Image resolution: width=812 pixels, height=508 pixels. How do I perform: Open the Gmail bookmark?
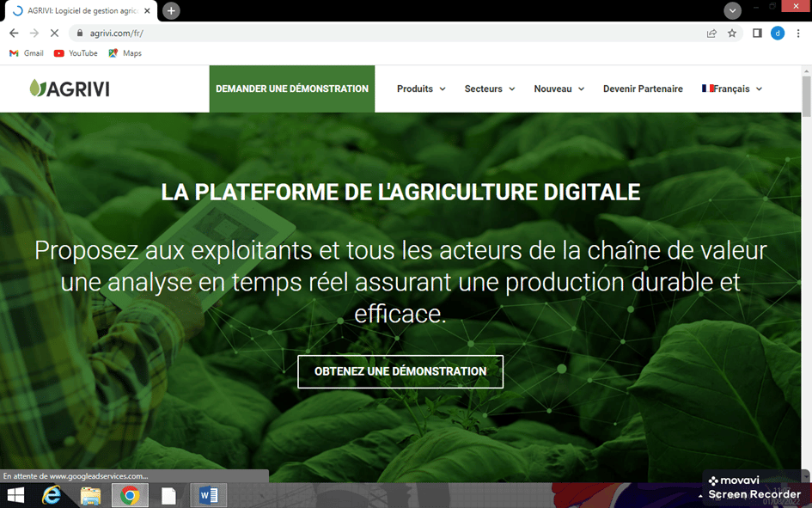tap(27, 53)
